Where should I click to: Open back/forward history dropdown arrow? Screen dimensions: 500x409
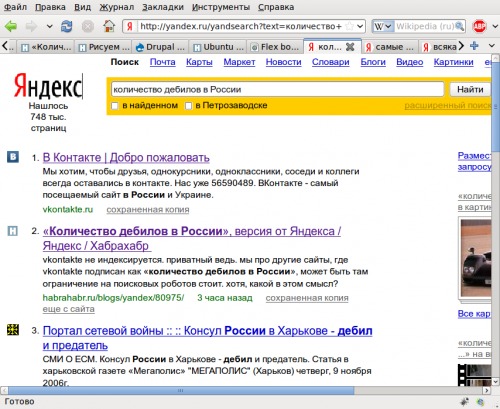pos(49,26)
